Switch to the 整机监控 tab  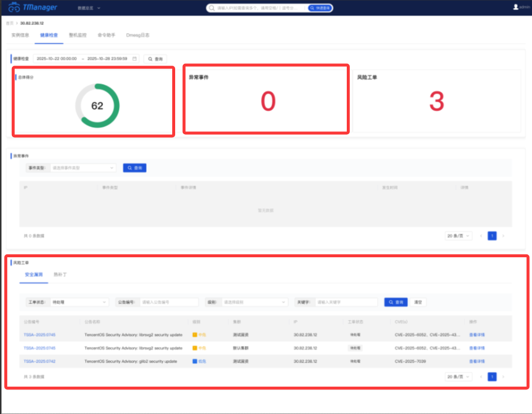pyautogui.click(x=78, y=35)
